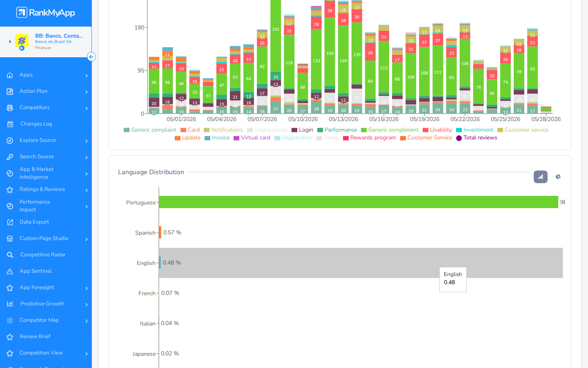Expand the Apps menu chevron
The width and height of the screenshot is (588, 368).
pos(87,76)
